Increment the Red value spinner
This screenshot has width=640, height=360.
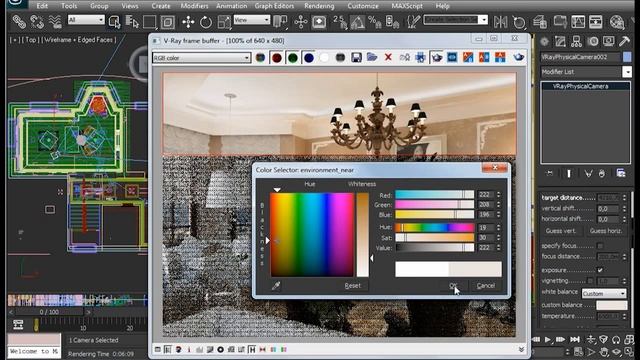498,193
